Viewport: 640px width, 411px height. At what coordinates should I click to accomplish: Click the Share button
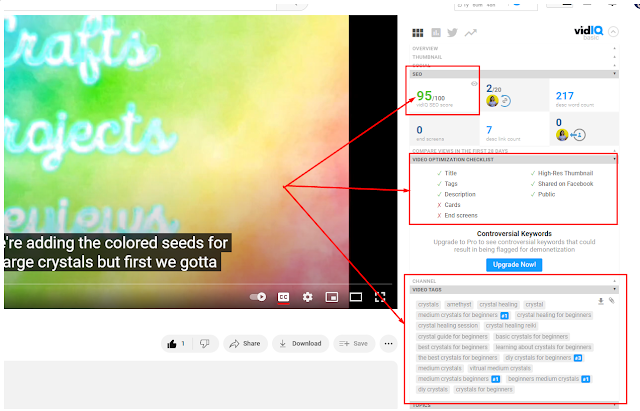tap(245, 344)
